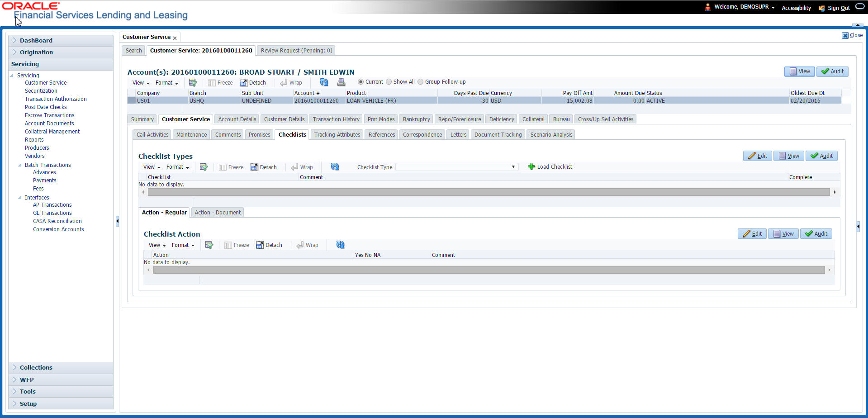Click Wrap in Checklist Types toolbar
The width and height of the screenshot is (868, 418).
click(x=302, y=167)
